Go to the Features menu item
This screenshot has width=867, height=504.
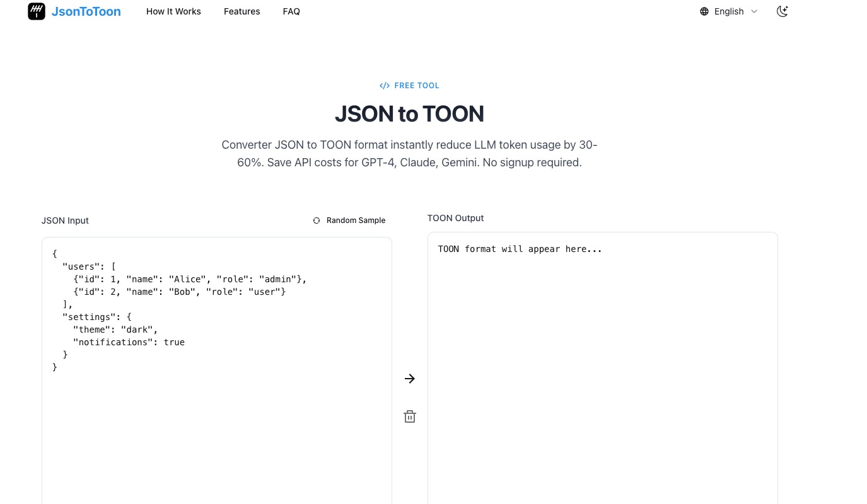click(x=241, y=11)
